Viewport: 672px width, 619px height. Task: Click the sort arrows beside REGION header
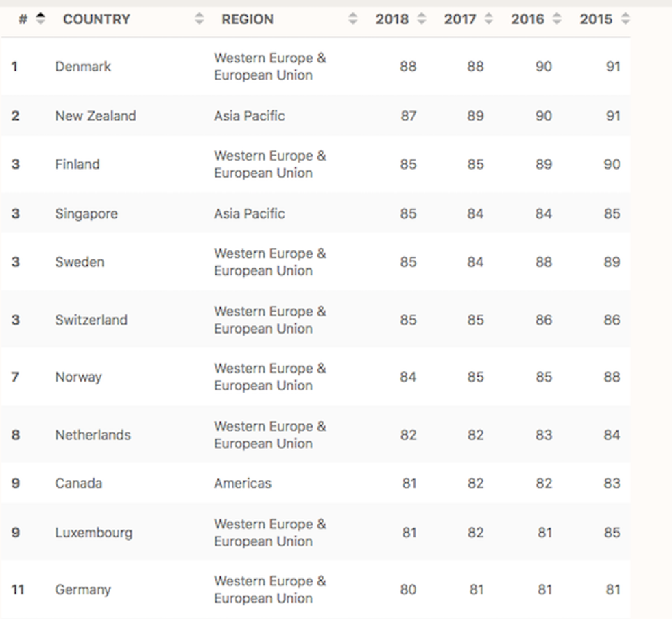353,19
